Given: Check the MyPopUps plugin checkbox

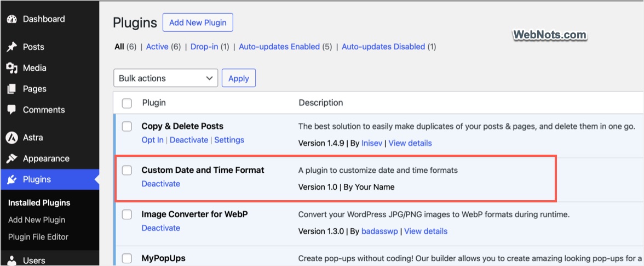Looking at the screenshot, I should point(127,259).
